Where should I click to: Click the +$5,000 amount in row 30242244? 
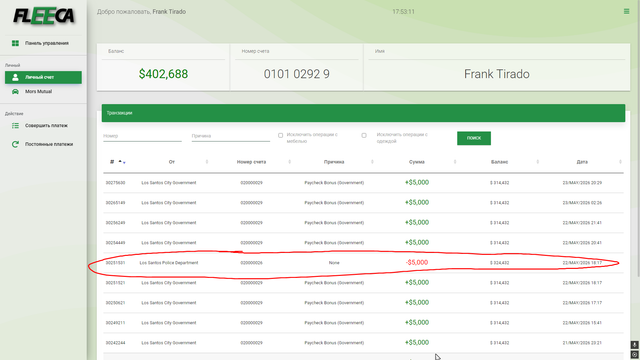pos(417,342)
